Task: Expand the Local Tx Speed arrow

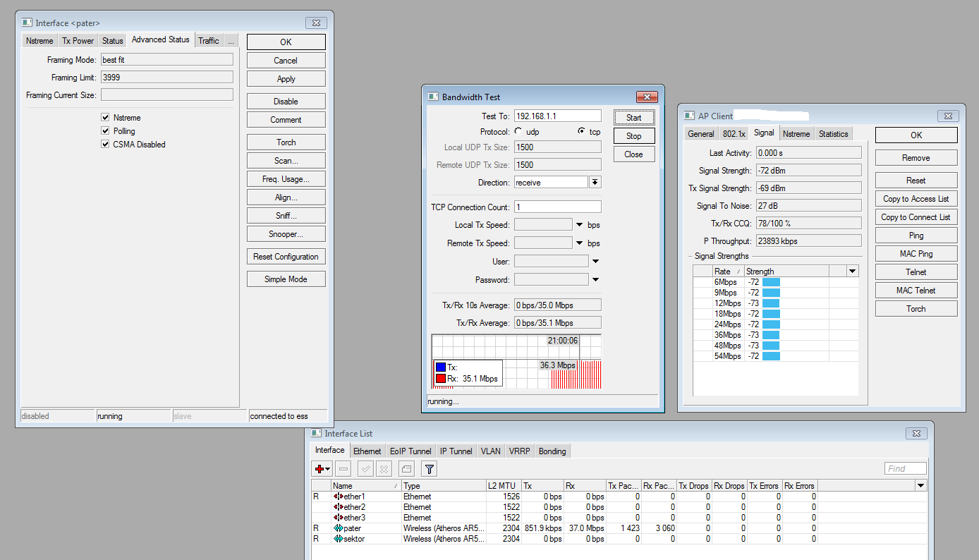Action: [579, 225]
